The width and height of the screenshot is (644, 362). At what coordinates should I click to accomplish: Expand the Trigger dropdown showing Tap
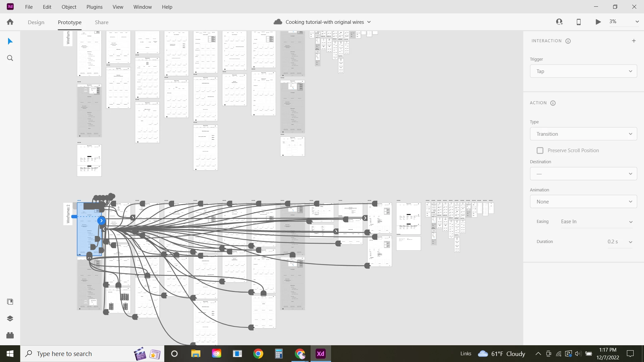583,71
